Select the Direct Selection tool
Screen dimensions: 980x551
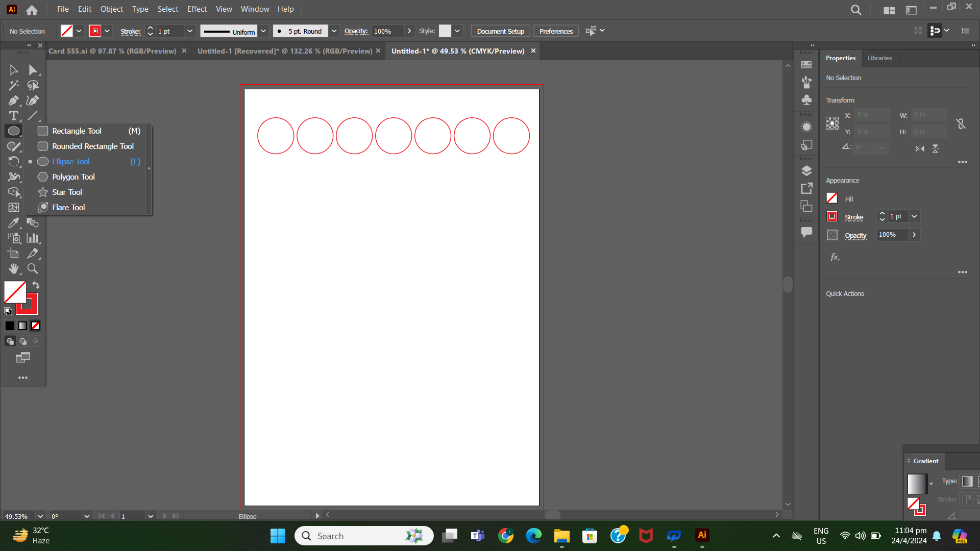pyautogui.click(x=33, y=70)
